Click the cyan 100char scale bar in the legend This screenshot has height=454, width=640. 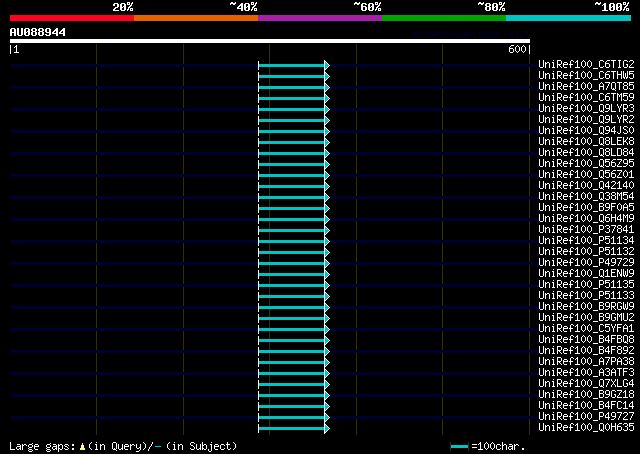coord(459,447)
